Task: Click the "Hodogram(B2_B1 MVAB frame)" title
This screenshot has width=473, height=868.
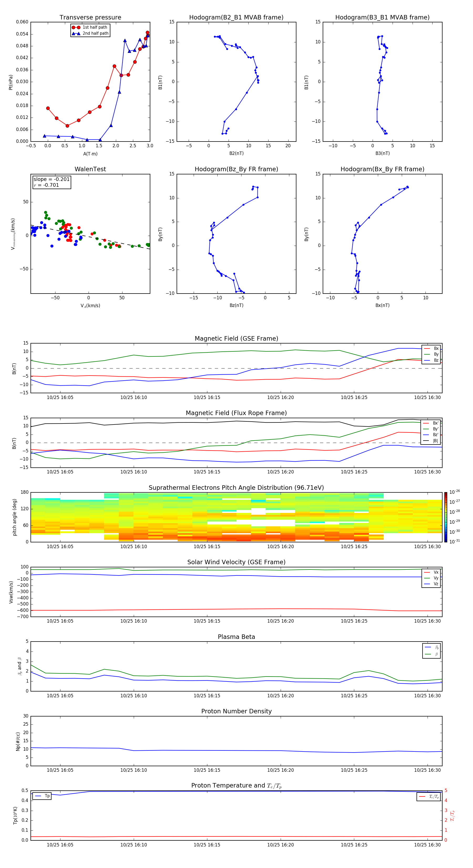Action: pos(236,18)
